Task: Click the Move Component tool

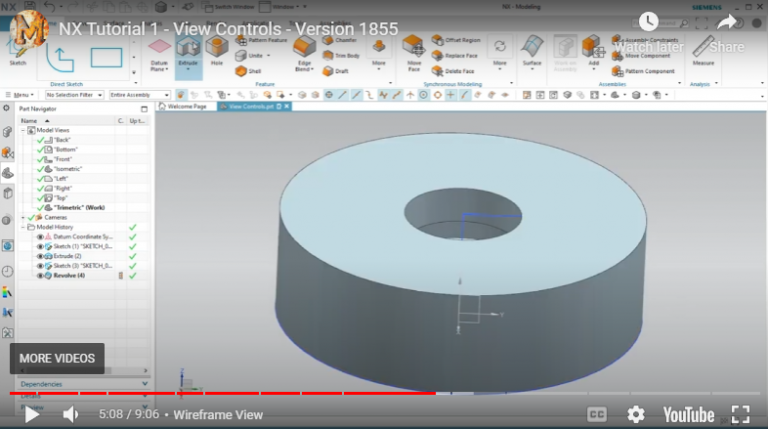Action: [642, 56]
